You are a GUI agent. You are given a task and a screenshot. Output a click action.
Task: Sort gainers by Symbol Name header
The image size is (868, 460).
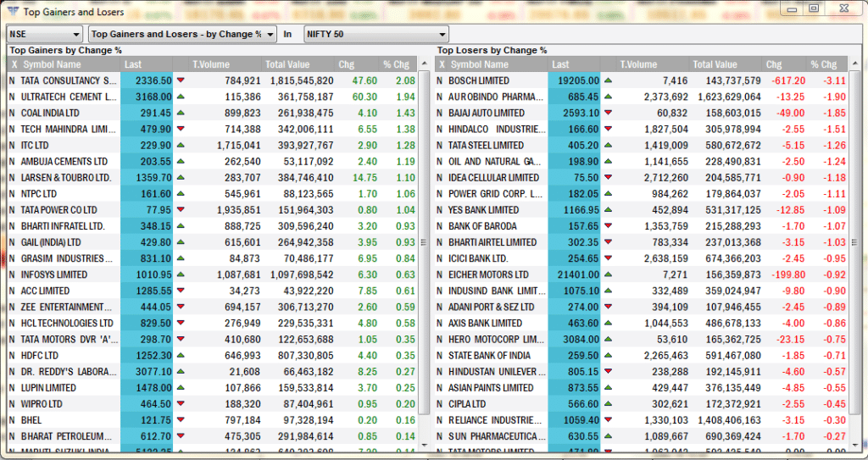point(53,64)
